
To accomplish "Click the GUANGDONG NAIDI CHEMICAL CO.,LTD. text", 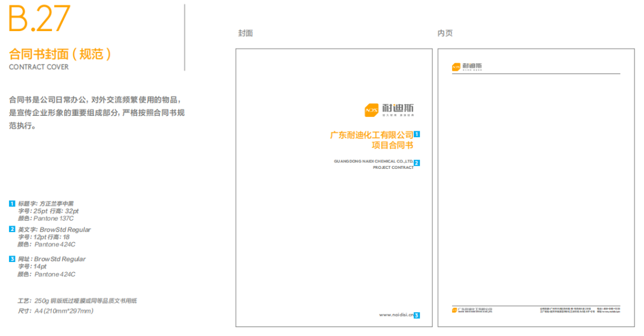I will pyautogui.click(x=373, y=161).
